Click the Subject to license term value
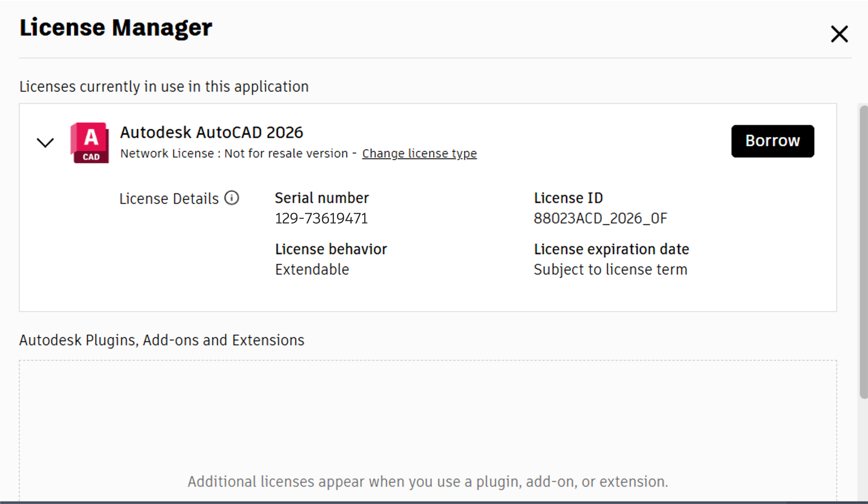868x504 pixels. click(x=610, y=269)
